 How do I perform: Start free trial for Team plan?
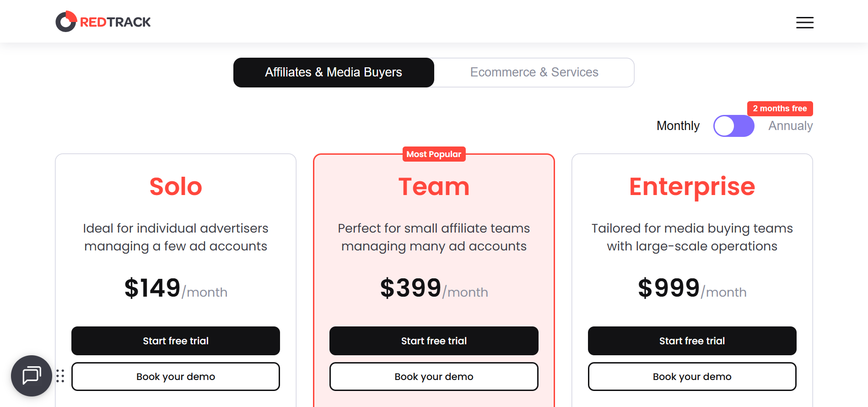434,341
